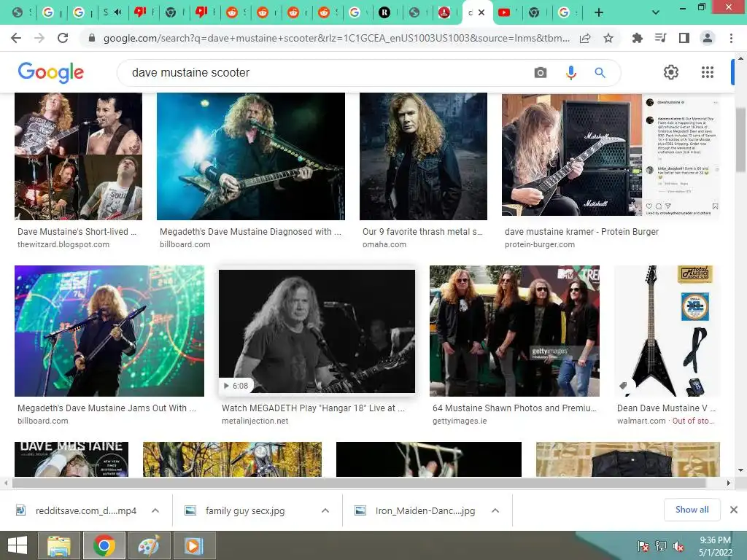The height and width of the screenshot is (560, 747).
Task: Open the family guy secx.jpg download
Action: point(236,510)
